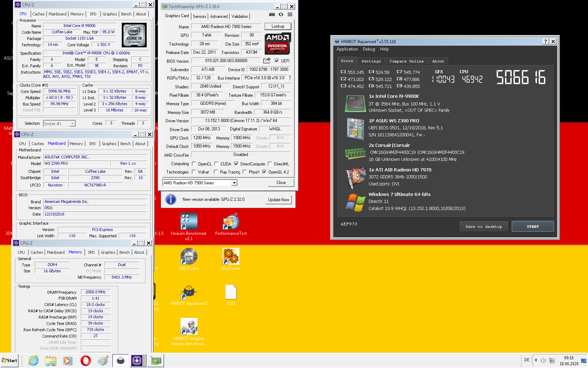The image size is (588, 368).
Task: Open Caches tab in top CPU-Z window
Action: click(38, 14)
